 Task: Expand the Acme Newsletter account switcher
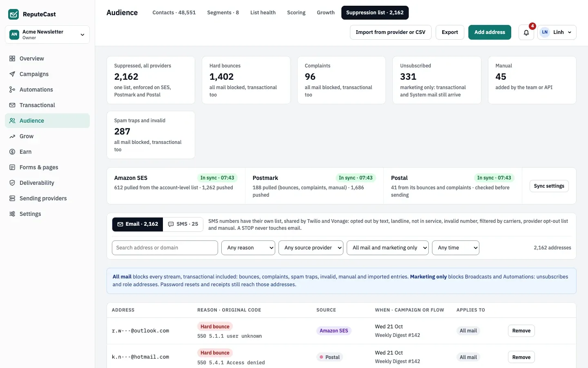click(x=47, y=34)
